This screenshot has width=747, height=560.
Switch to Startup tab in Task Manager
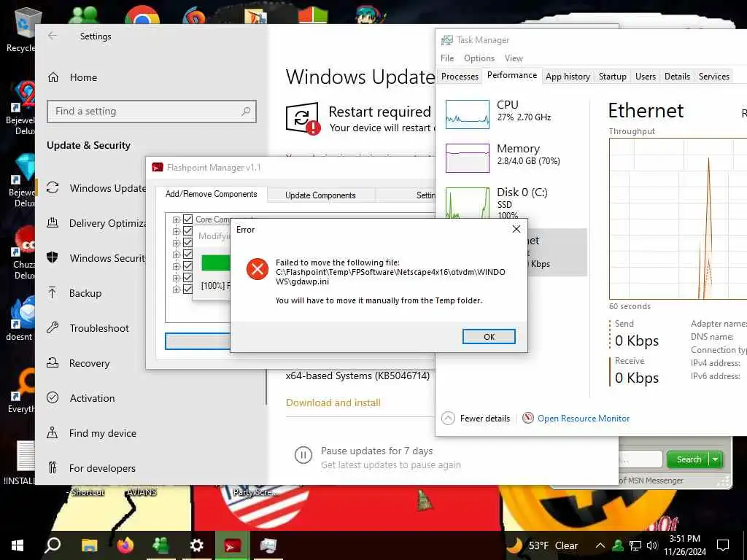click(x=612, y=76)
